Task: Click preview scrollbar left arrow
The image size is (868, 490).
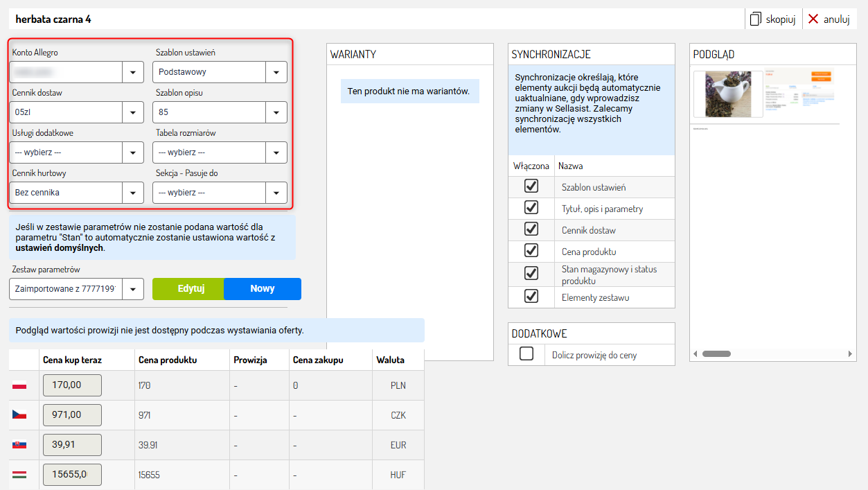Action: (x=696, y=354)
